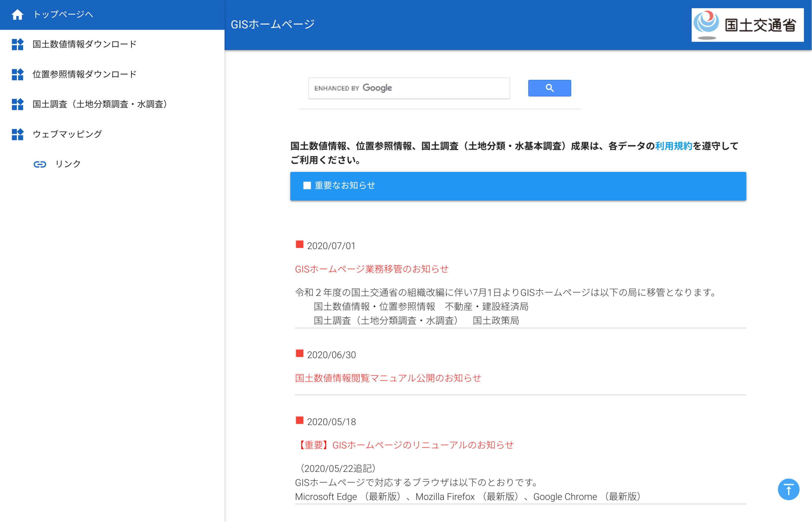Image resolution: width=812 pixels, height=522 pixels.
Task: Click the 位置参照情報ダウンロード widget icon
Action: [17, 74]
